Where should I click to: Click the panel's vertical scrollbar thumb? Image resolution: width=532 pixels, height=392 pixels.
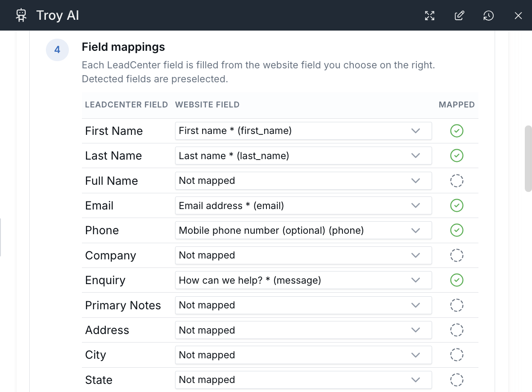[x=528, y=159]
